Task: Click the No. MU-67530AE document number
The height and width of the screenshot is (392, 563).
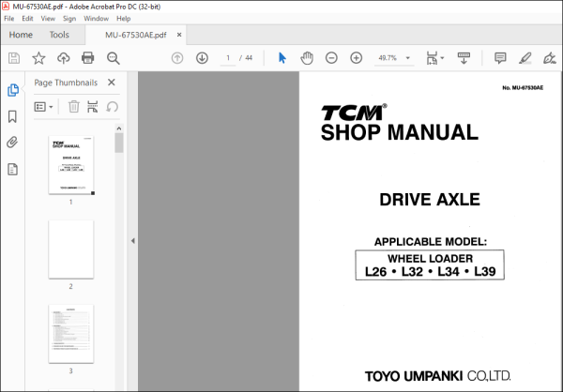Action: (x=523, y=88)
